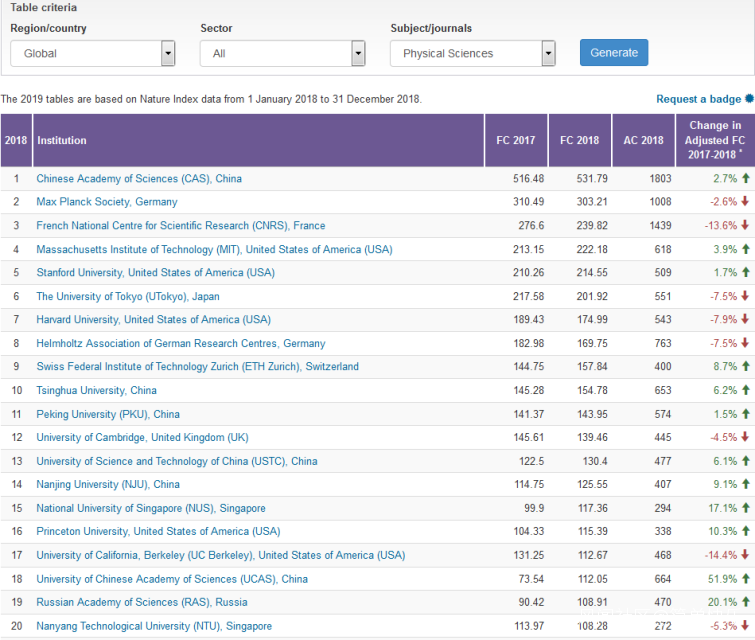755x640 pixels.
Task: Click the Request a badge icon
Action: (749, 99)
